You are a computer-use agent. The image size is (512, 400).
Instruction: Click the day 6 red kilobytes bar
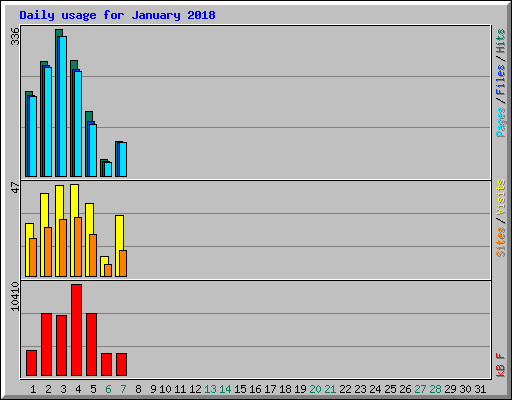106,365
